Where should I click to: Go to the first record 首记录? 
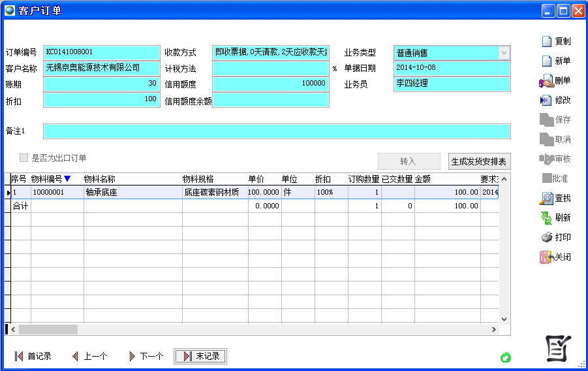pyautogui.click(x=33, y=356)
